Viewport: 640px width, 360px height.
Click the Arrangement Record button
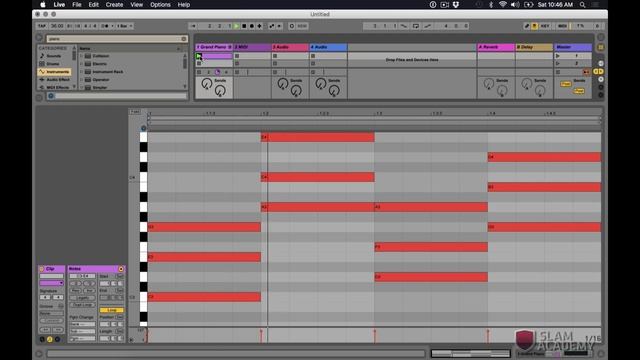click(x=252, y=26)
